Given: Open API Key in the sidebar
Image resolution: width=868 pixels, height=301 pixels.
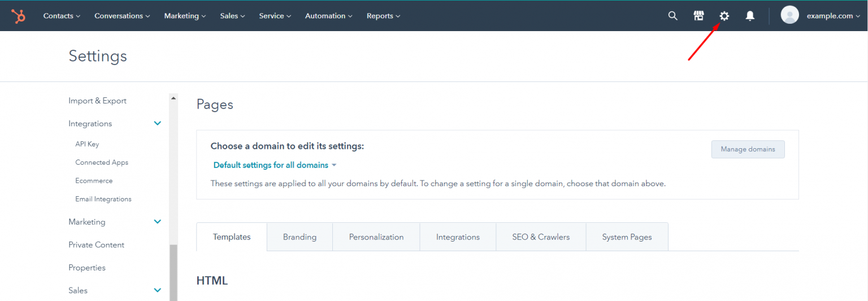Looking at the screenshot, I should 87,144.
